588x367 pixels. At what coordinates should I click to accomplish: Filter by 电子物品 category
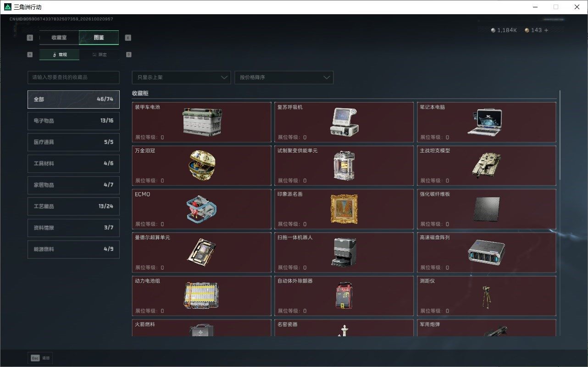(73, 121)
